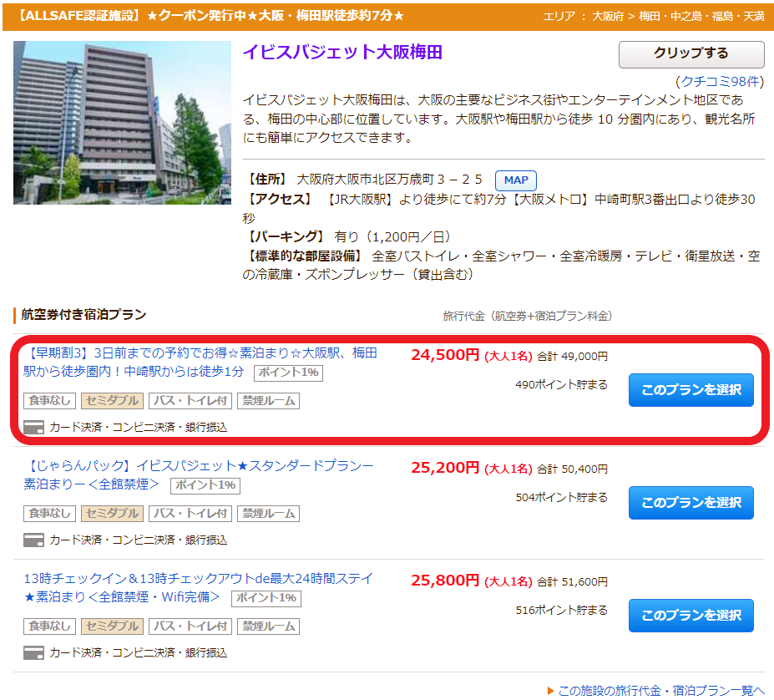The width and height of the screenshot is (774, 700).
Task: Select the 25,200円 plan with このプランを選択
Action: click(691, 502)
